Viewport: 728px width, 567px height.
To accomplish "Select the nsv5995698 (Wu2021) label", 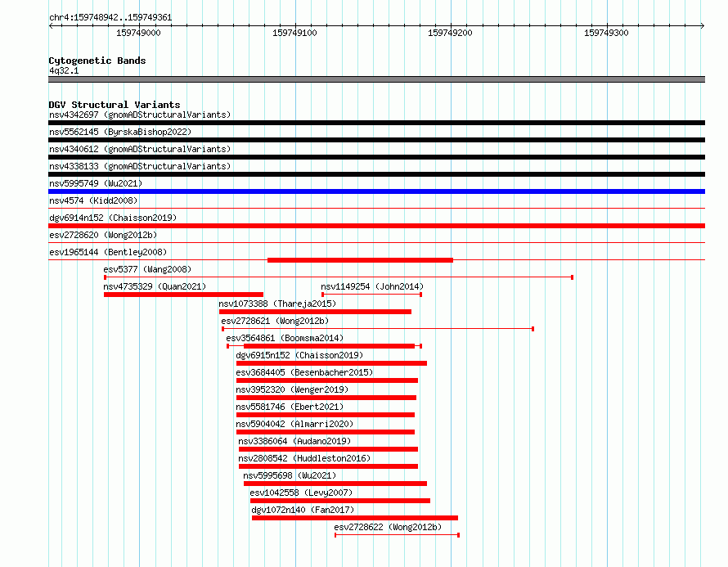I will (x=290, y=475).
